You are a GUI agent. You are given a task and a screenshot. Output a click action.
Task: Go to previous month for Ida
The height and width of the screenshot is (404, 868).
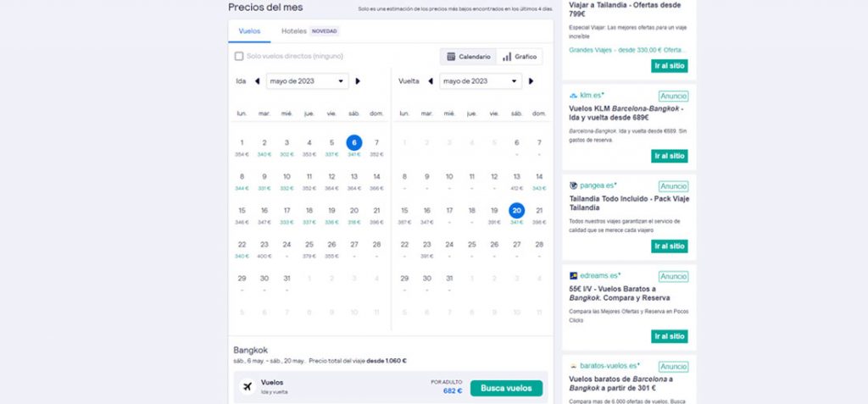[257, 80]
